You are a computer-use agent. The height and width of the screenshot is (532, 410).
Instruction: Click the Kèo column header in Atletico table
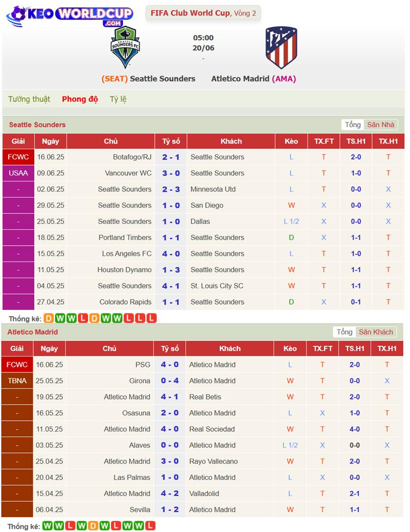tap(290, 348)
